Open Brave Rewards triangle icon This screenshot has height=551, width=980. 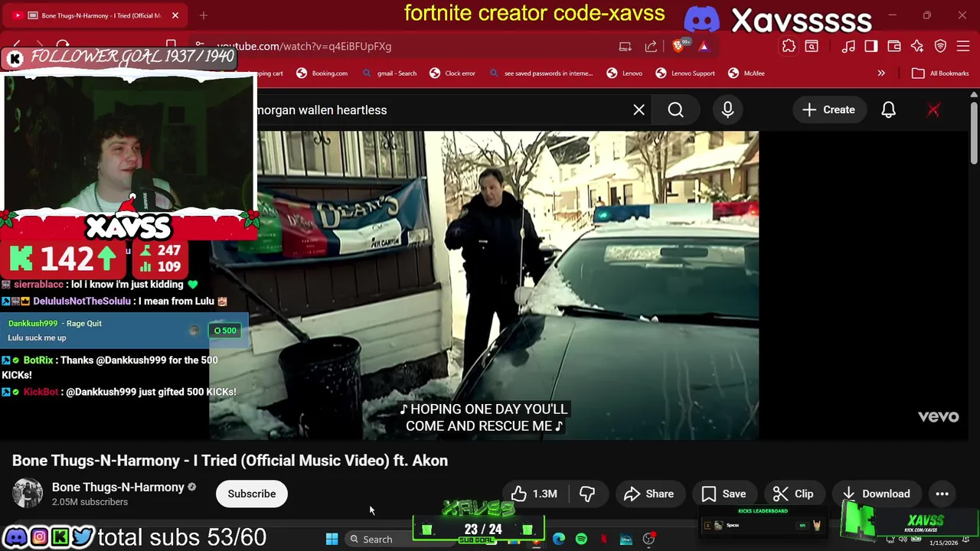(703, 46)
